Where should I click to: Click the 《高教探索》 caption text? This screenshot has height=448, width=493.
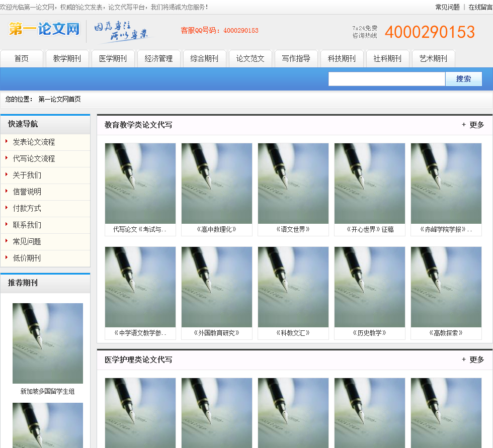(446, 333)
